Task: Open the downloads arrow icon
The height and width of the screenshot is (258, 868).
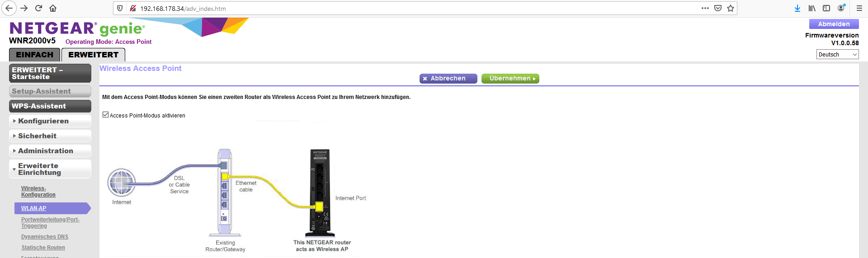Action: 797,8
